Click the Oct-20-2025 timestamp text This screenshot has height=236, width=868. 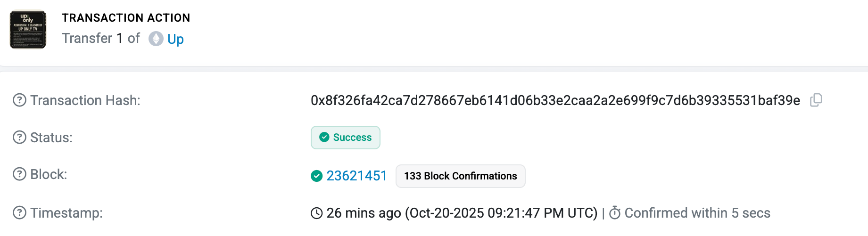pos(502,213)
